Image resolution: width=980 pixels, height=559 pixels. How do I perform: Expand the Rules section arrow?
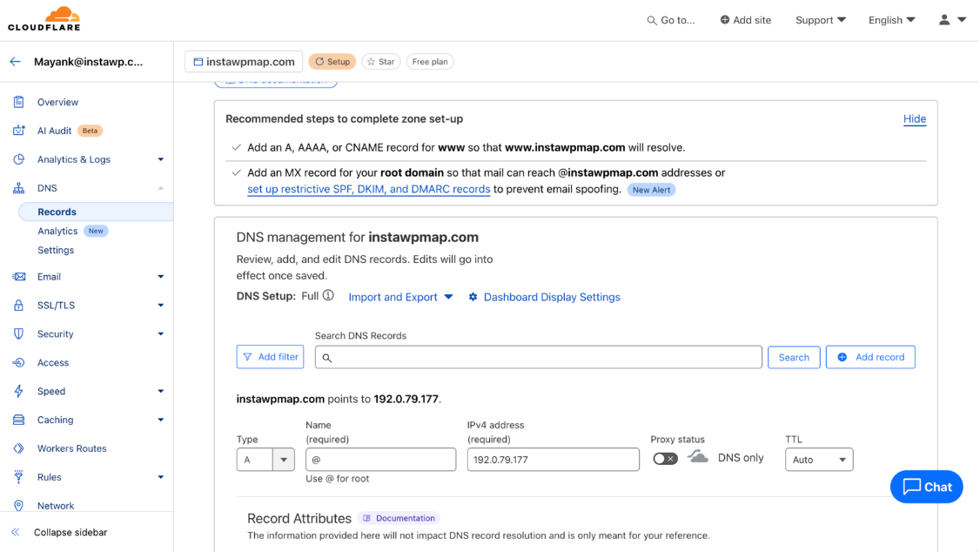pyautogui.click(x=161, y=477)
